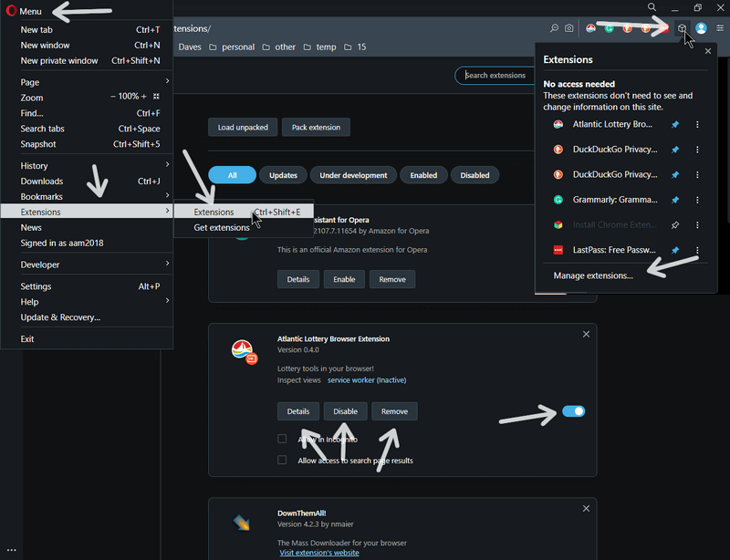This screenshot has height=560, width=730.
Task: Unpin LastPass extension in popup
Action: (x=675, y=250)
